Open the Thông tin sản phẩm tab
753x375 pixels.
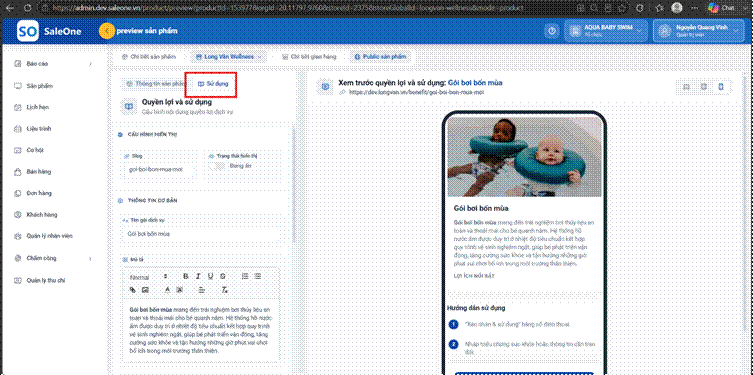pos(154,84)
